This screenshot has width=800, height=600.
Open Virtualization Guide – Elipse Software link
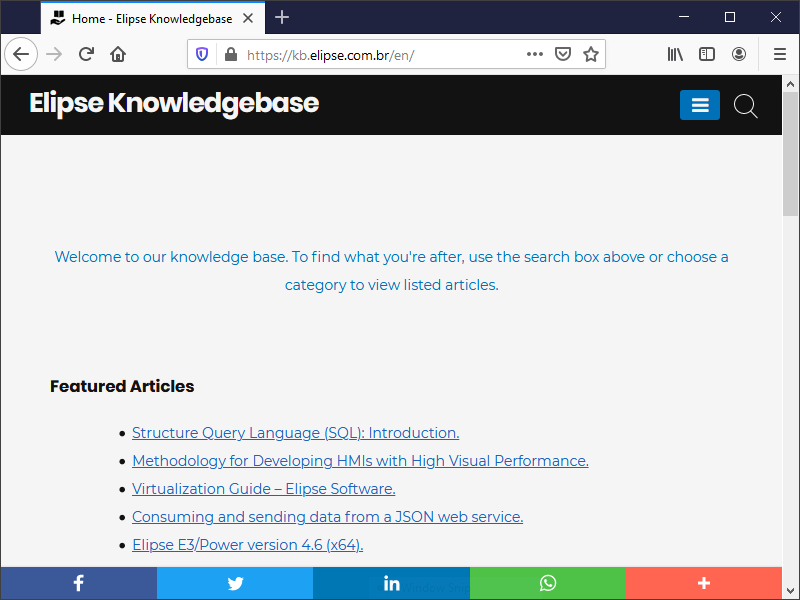tap(263, 489)
